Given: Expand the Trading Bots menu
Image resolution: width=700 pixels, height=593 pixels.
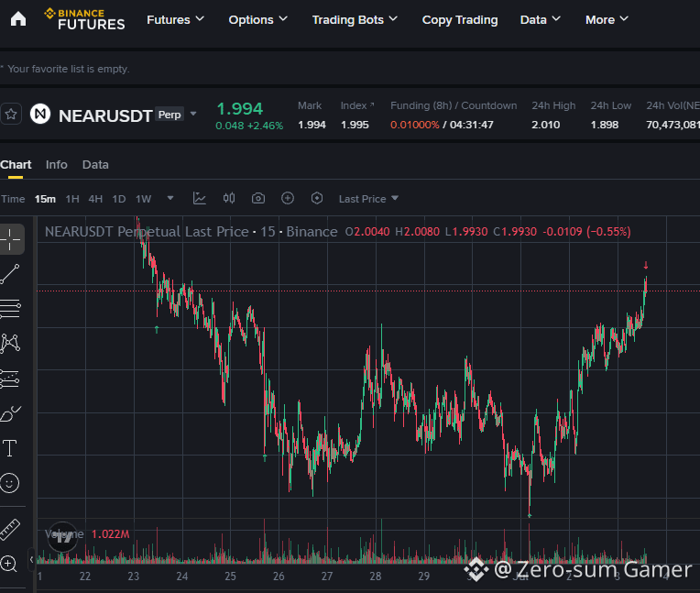Looking at the screenshot, I should point(355,19).
